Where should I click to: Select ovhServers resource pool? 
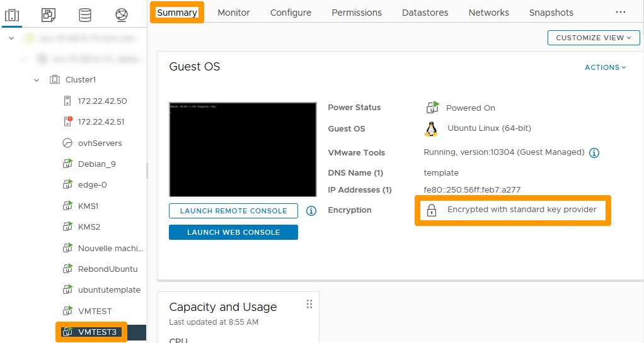click(x=100, y=143)
